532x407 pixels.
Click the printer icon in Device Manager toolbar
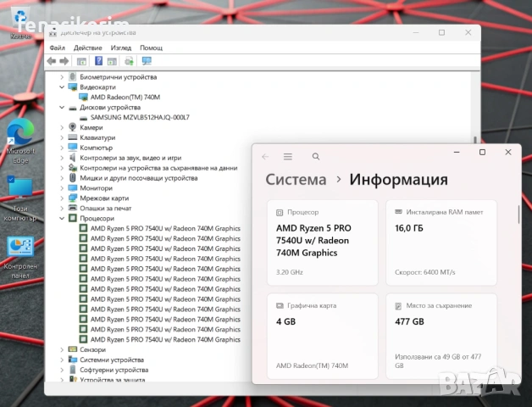129,61
